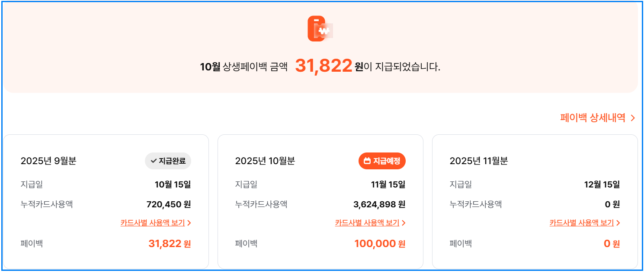This screenshot has width=644, height=273.
Task: Click the 3,624,898 원 cumulative usage amount
Action: tap(380, 204)
